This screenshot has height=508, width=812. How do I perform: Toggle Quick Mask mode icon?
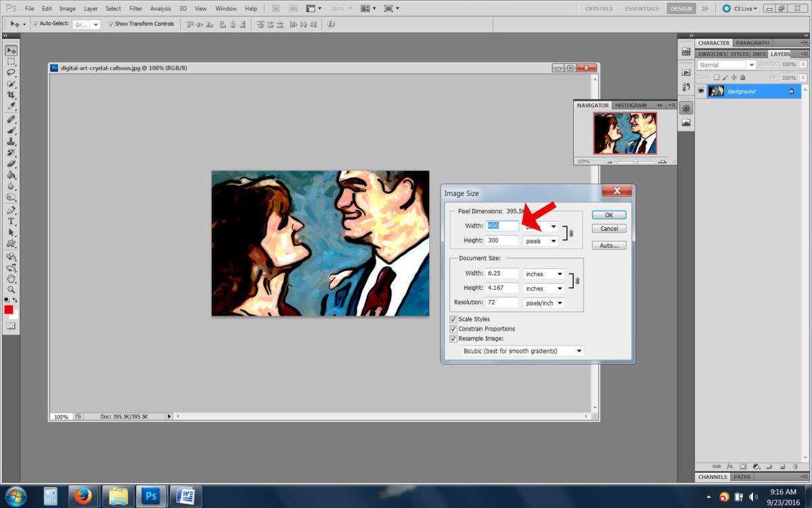(x=11, y=326)
